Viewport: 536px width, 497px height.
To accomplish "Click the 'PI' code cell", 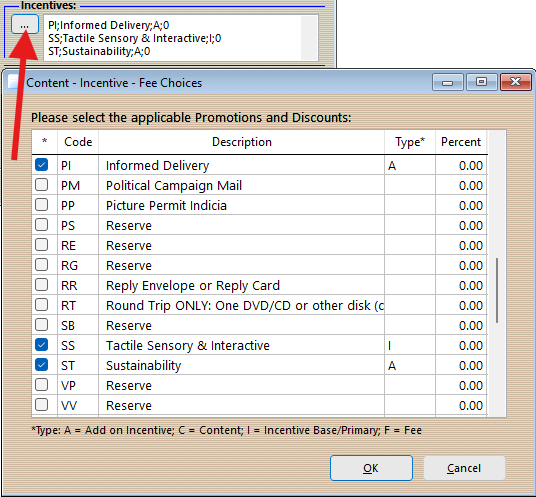I will click(x=78, y=165).
